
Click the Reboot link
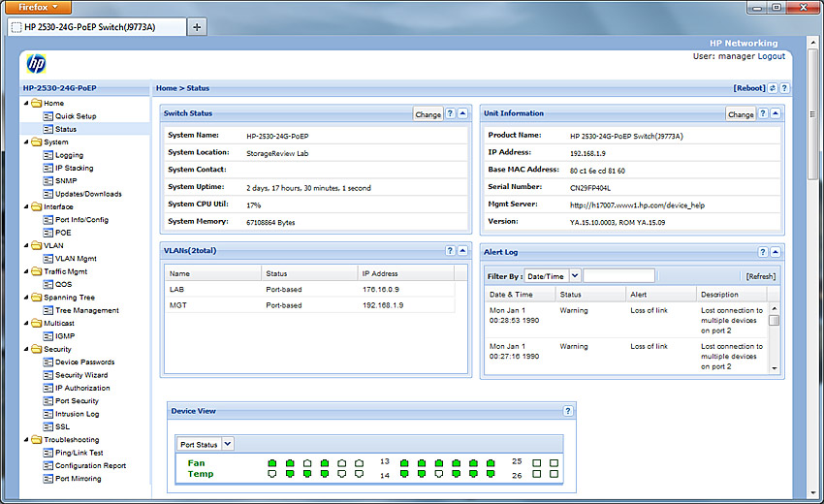point(749,88)
